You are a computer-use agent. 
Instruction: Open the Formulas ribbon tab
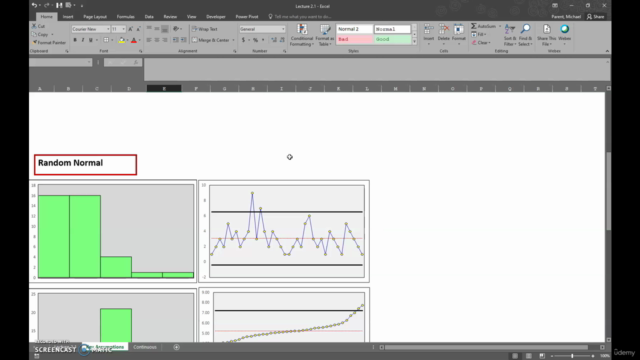pos(125,17)
